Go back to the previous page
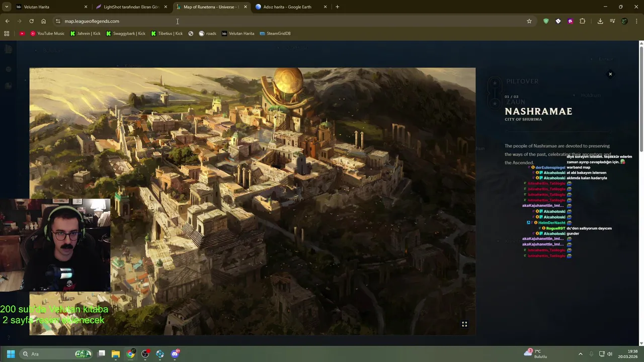The image size is (644, 362). (7, 21)
